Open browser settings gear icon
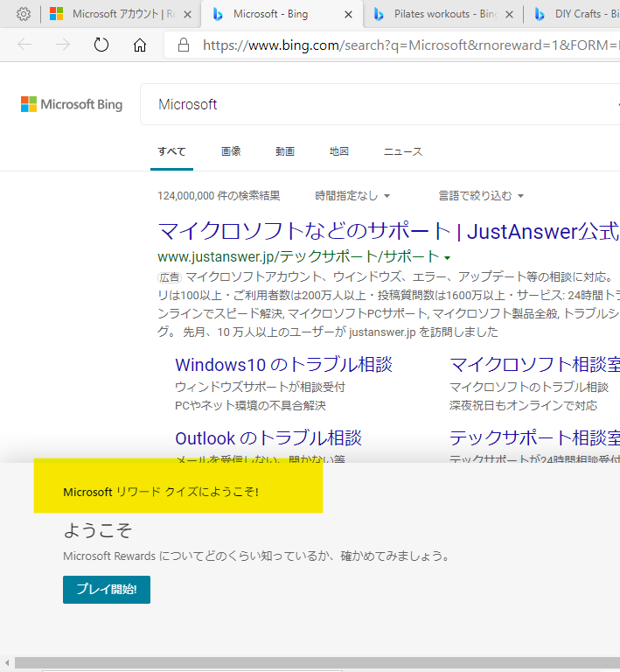The width and height of the screenshot is (620, 672). click(x=24, y=14)
